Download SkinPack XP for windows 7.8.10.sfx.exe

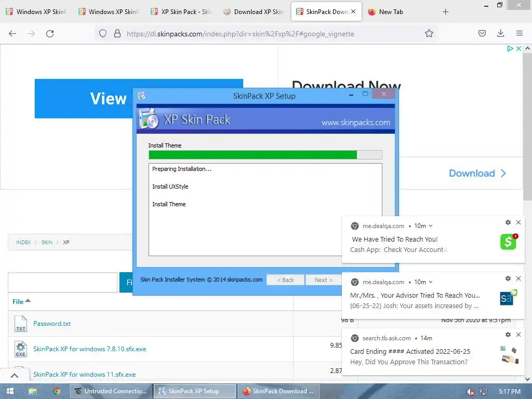tap(89, 349)
